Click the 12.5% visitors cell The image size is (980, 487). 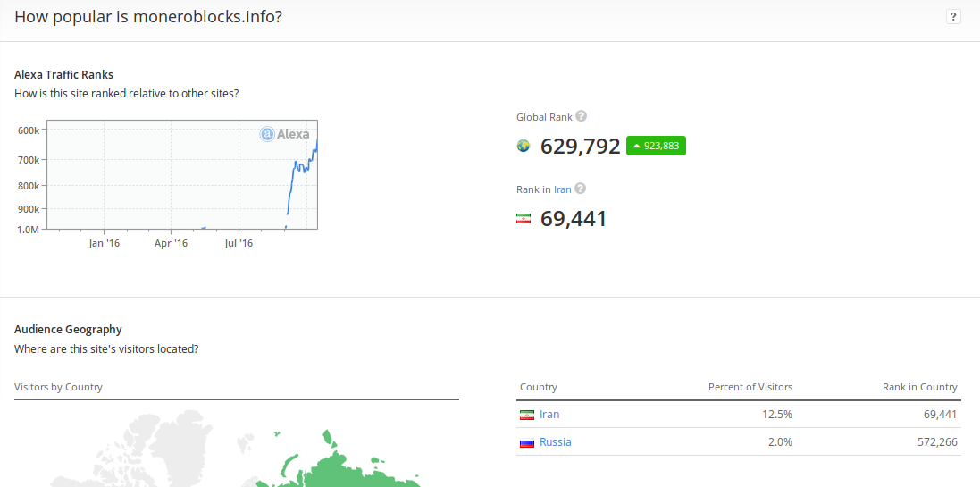[778, 415]
